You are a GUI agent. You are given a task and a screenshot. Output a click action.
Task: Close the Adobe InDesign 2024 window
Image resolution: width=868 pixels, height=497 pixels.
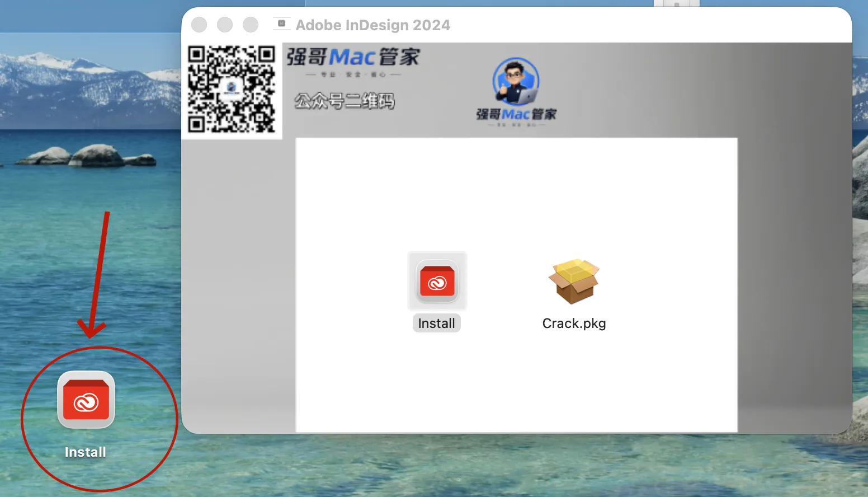[x=199, y=25]
